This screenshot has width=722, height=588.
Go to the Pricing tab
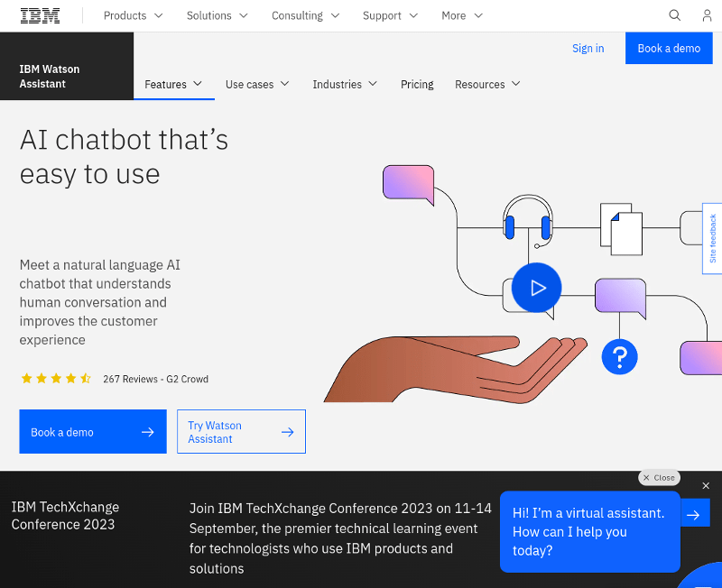click(x=417, y=84)
